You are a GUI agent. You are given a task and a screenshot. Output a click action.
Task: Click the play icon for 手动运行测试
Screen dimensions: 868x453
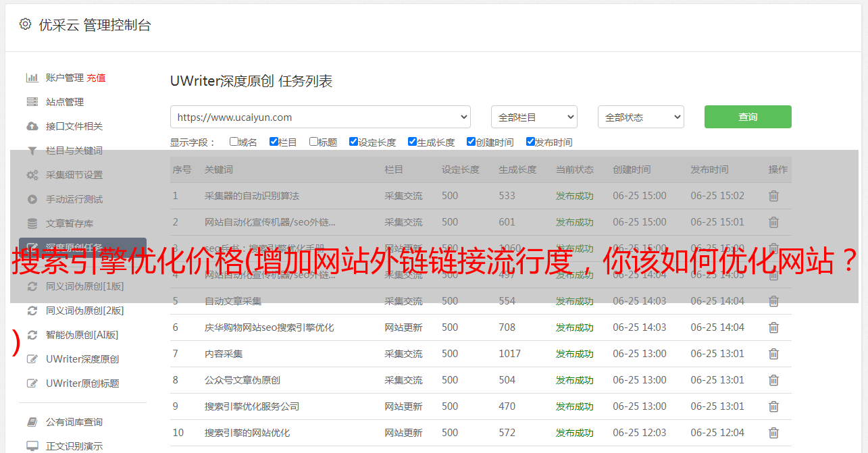point(32,199)
